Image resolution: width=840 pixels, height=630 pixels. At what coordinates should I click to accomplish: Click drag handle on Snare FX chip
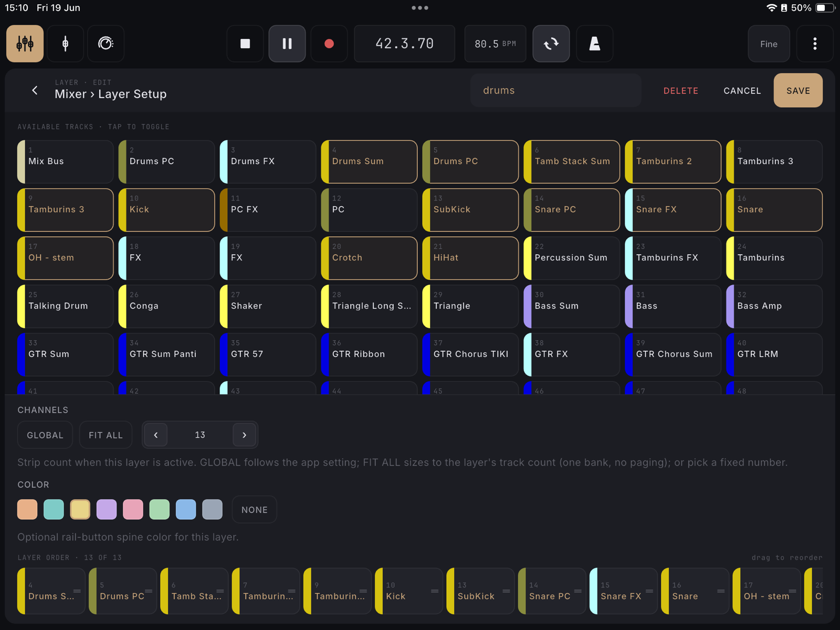coord(649,591)
